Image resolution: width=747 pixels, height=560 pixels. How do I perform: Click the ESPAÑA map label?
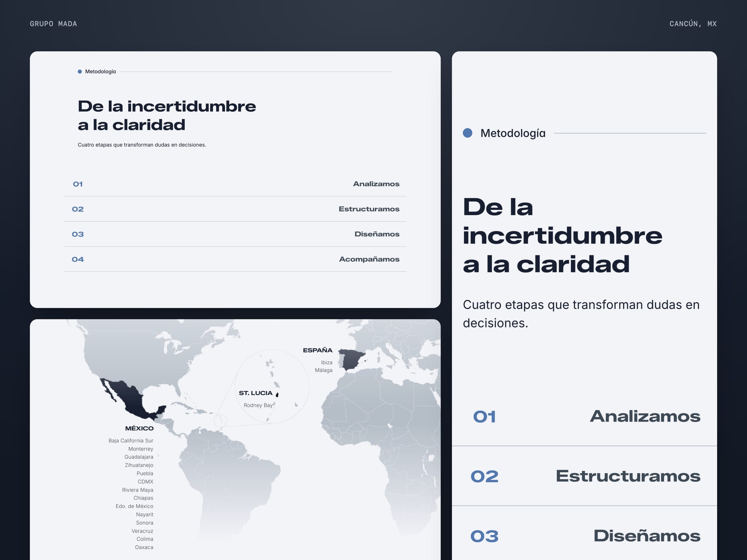pyautogui.click(x=318, y=350)
